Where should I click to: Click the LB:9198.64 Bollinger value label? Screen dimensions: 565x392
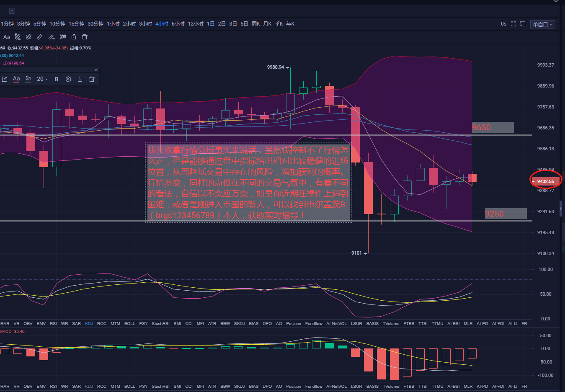pyautogui.click(x=13, y=63)
